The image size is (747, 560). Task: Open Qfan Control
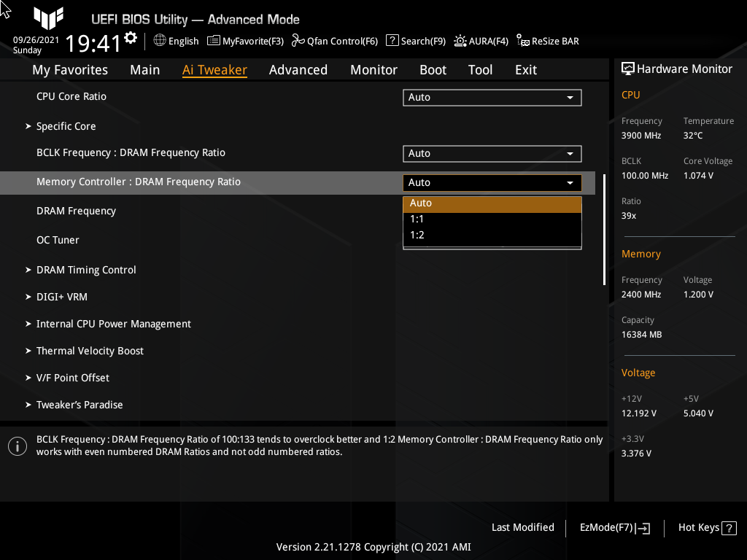[334, 41]
